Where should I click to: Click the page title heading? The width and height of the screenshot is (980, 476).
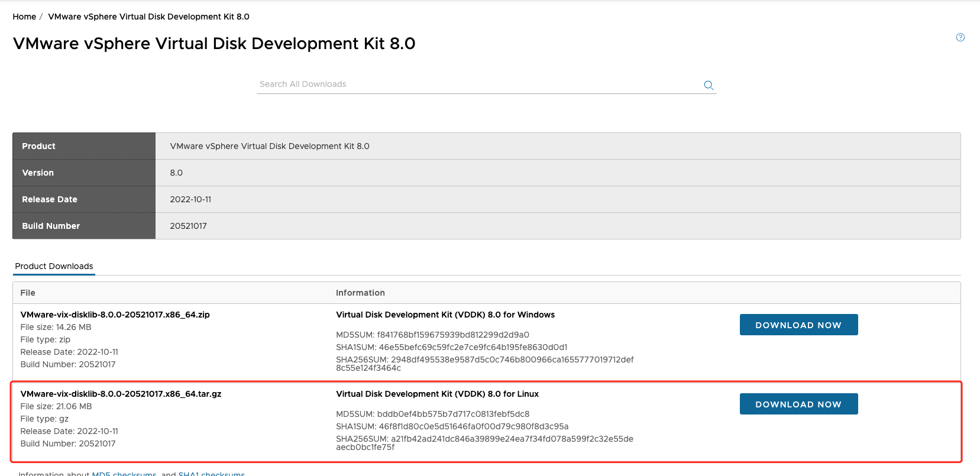click(214, 44)
